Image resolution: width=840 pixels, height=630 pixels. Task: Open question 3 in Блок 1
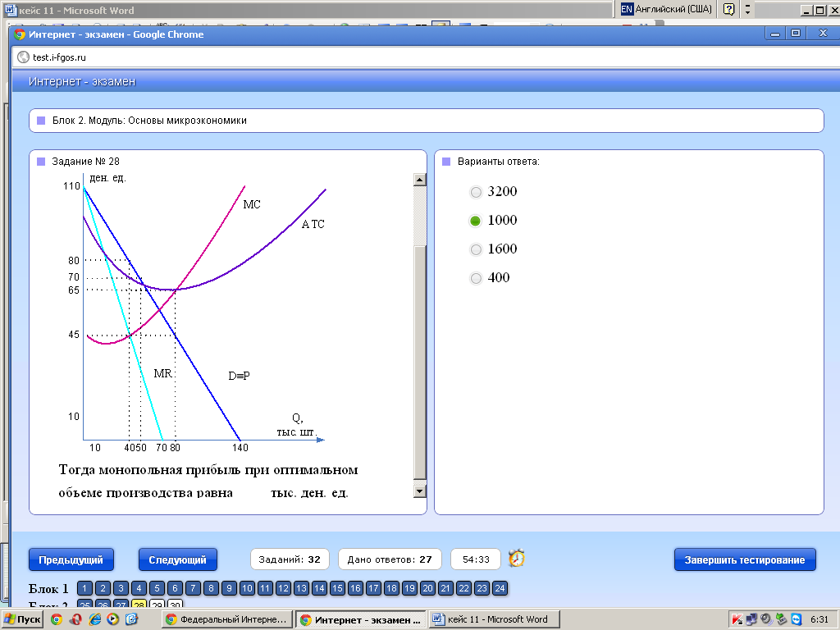pos(121,588)
